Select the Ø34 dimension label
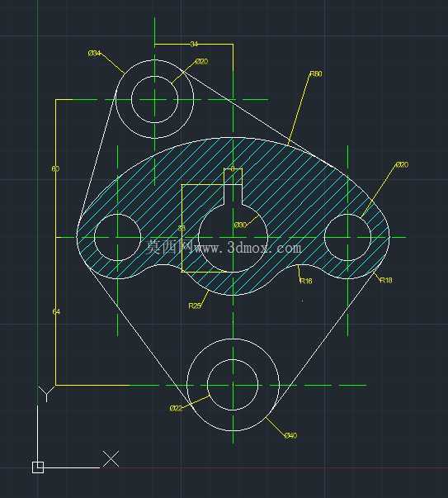This screenshot has width=448, height=498. tap(94, 54)
